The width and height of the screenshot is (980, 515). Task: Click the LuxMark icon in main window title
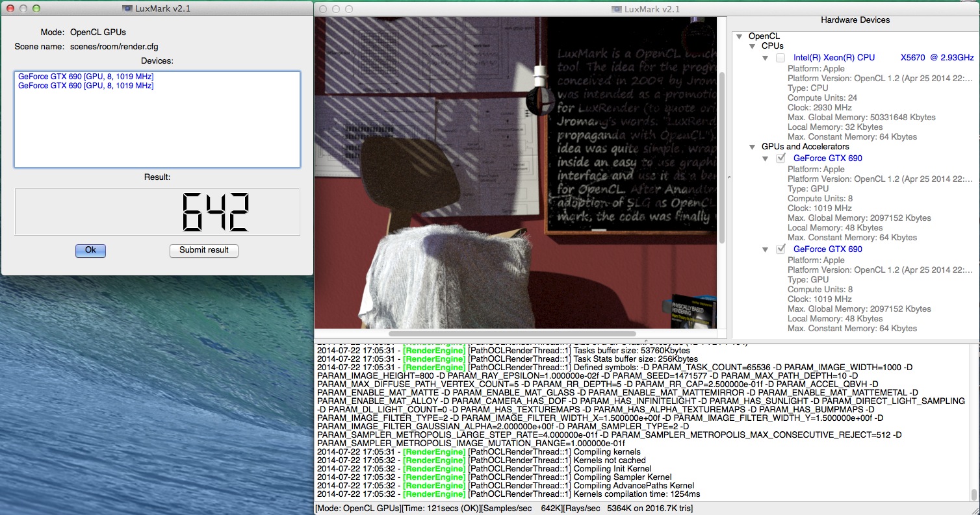617,8
